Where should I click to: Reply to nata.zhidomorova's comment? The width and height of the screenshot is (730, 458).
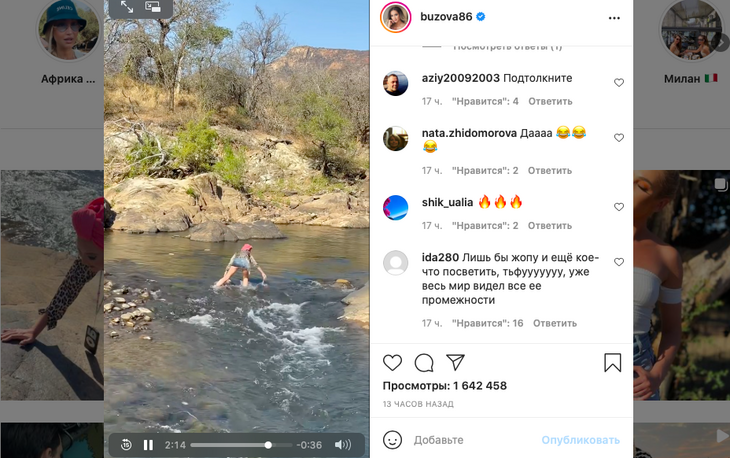[x=550, y=171]
